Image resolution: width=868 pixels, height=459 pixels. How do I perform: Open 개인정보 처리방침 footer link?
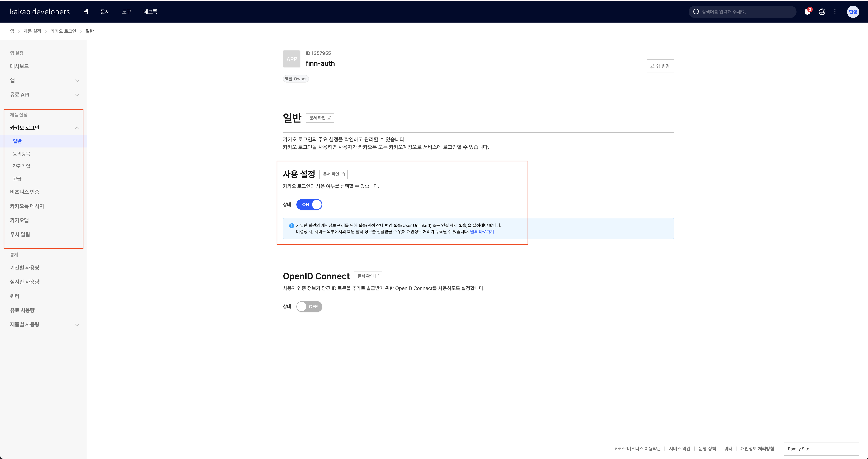(x=757, y=449)
